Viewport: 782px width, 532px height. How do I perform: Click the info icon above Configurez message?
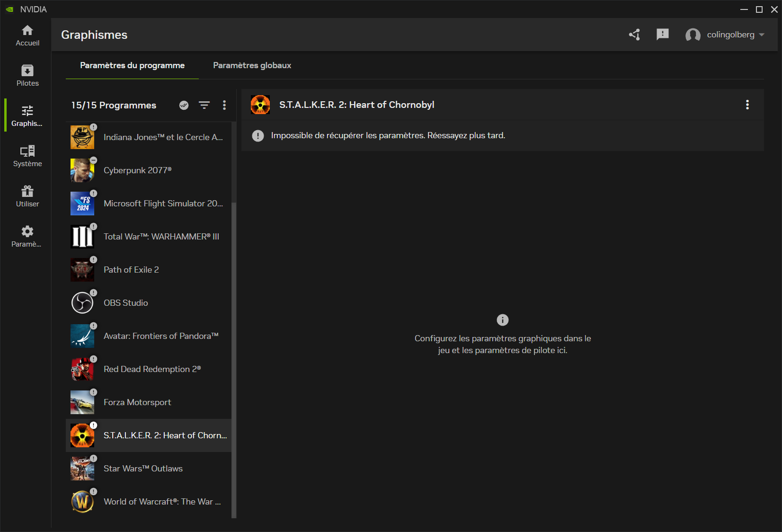[503, 320]
